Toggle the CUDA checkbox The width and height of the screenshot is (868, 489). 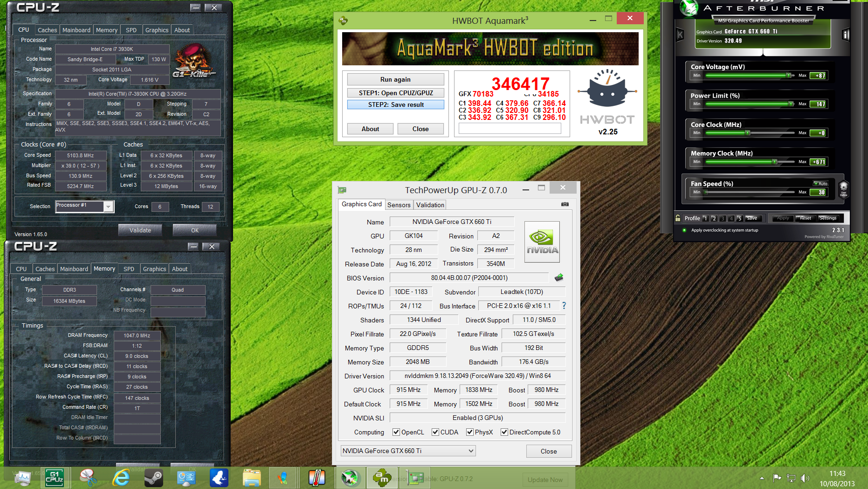pyautogui.click(x=435, y=432)
